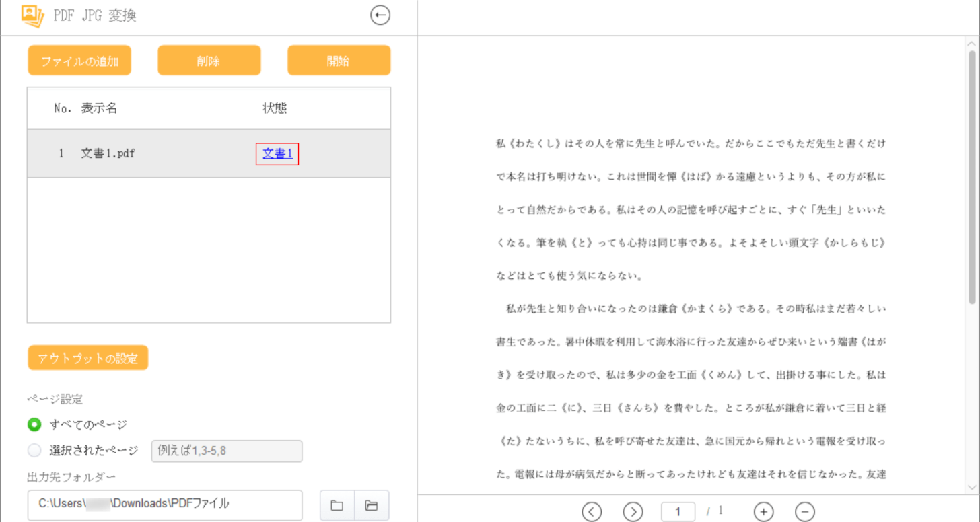Viewport: 980px width, 522px height.
Task: Click the アウトプットの設定 button
Action: point(88,358)
